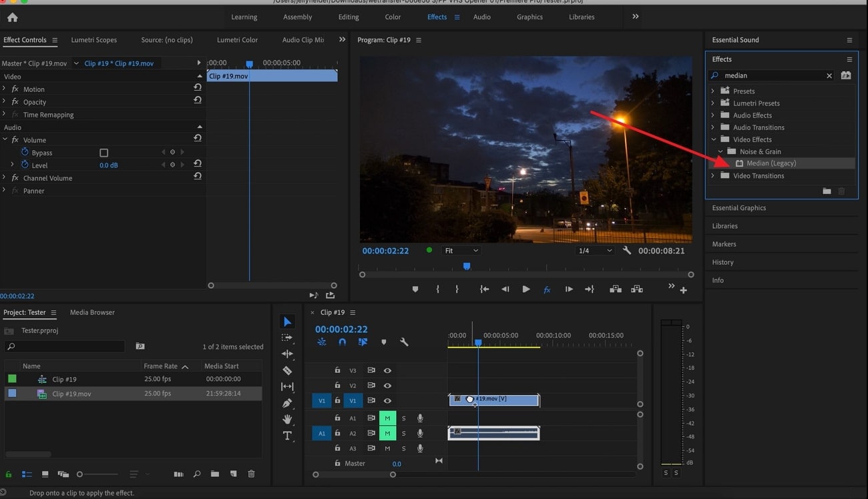Screen dimensions: 868x499
Task: Select the Track Select Forward tool
Action: click(x=288, y=338)
